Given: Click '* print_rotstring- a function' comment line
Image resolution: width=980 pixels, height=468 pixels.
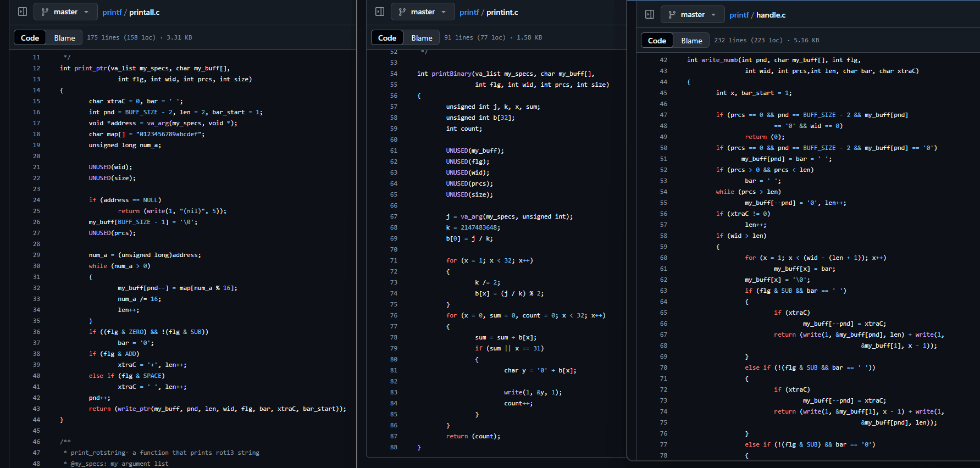Looking at the screenshot, I should [x=162, y=453].
